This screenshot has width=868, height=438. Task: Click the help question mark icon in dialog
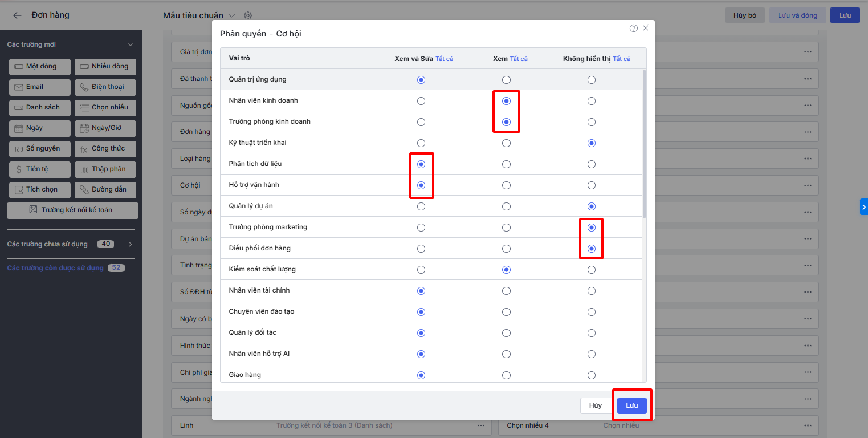pyautogui.click(x=633, y=28)
